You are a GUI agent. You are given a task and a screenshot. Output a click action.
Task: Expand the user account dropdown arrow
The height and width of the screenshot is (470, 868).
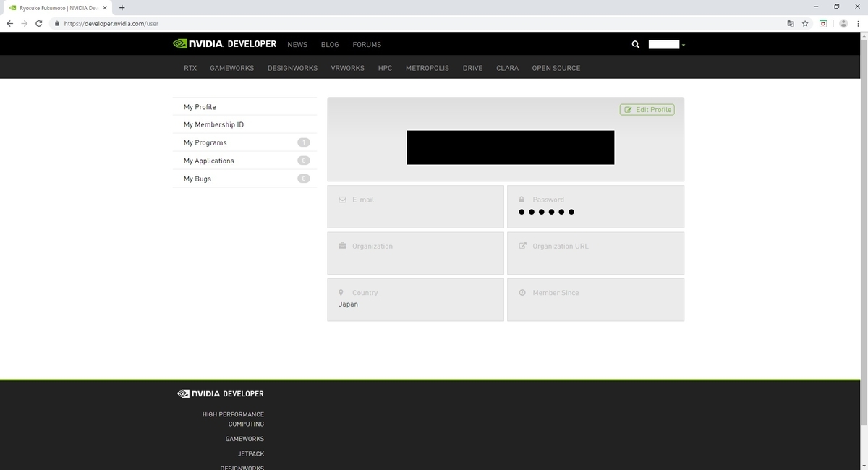pyautogui.click(x=683, y=45)
